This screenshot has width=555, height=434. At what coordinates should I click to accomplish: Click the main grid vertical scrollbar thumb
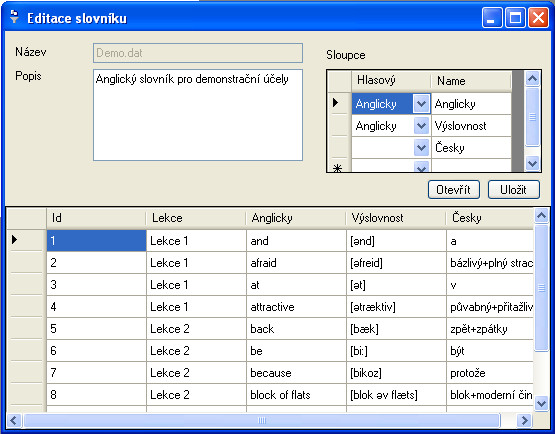[542, 287]
